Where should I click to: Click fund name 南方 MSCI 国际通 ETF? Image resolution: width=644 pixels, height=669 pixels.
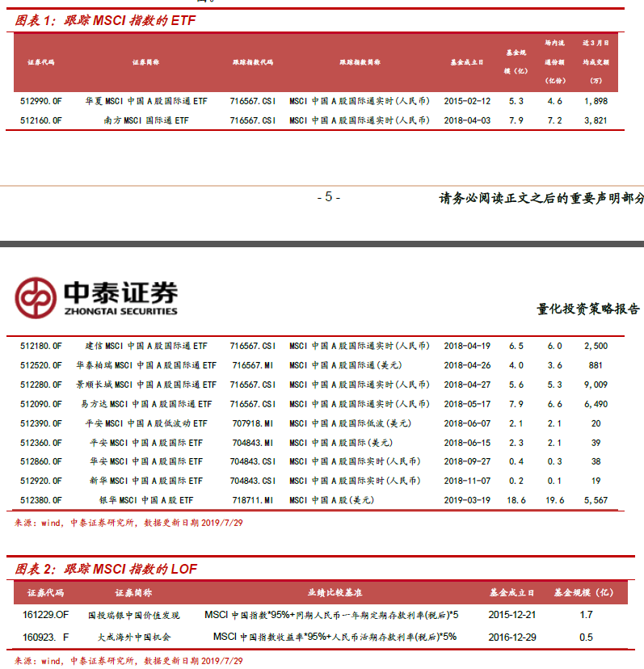[x=146, y=120]
